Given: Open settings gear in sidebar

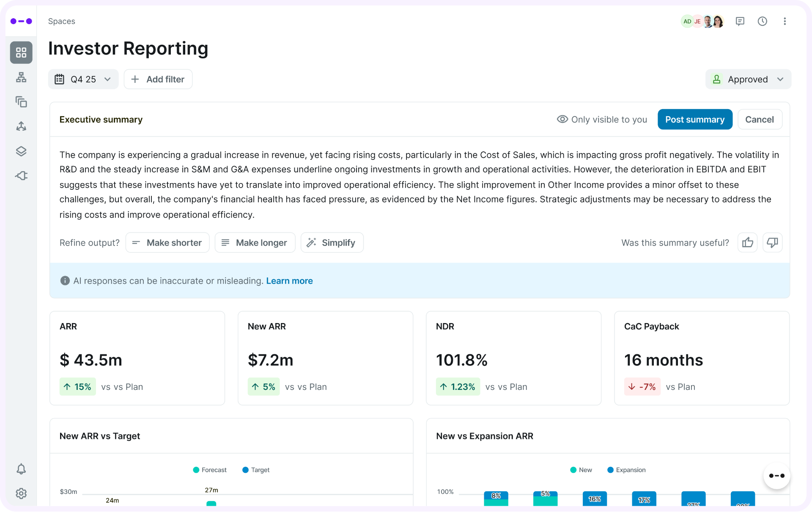Looking at the screenshot, I should (x=21, y=493).
